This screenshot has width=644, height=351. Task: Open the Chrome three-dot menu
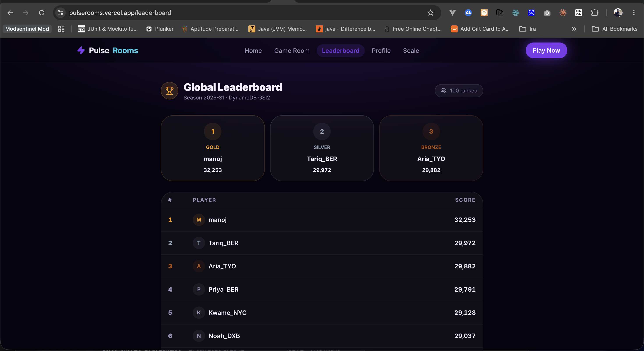(634, 13)
